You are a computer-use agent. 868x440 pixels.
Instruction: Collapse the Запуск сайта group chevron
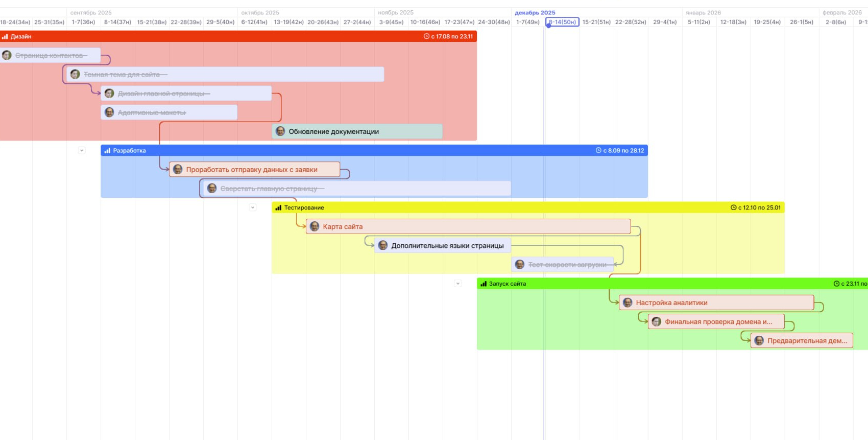[457, 284]
